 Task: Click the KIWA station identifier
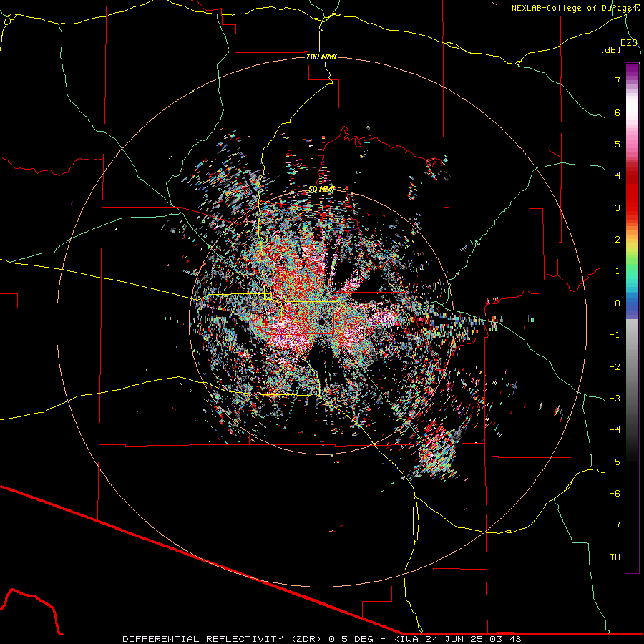(x=406, y=639)
